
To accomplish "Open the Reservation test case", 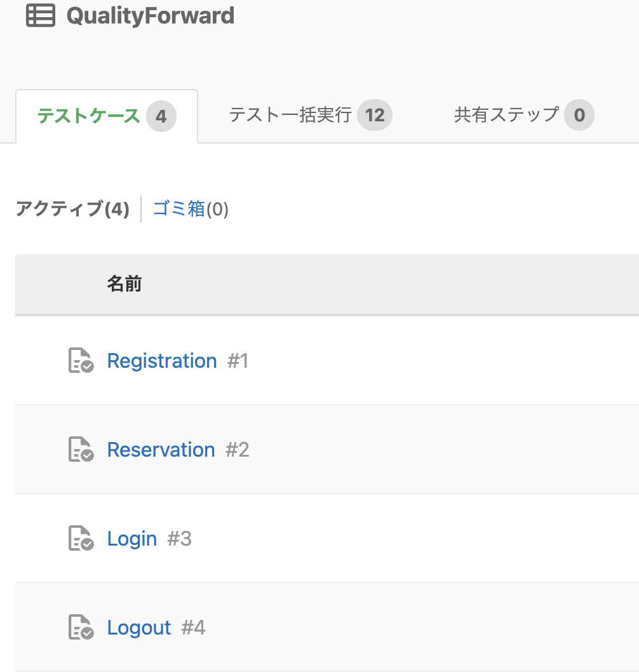I will pos(161,450).
